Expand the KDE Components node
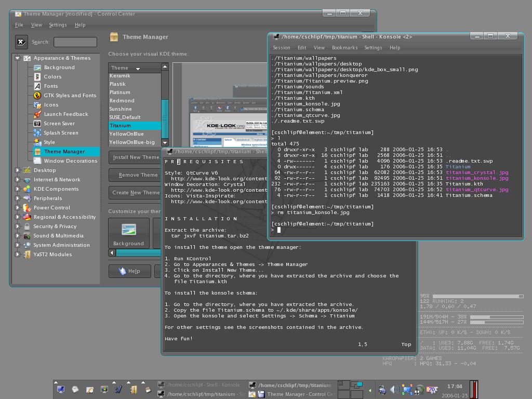The image size is (532, 399). pyautogui.click(x=17, y=189)
